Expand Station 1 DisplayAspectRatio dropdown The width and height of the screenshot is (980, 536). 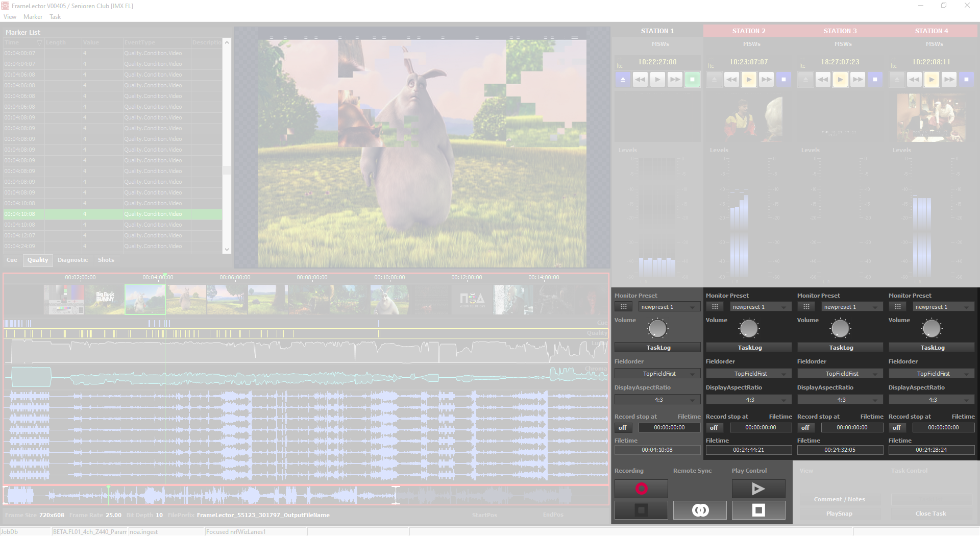coord(657,400)
